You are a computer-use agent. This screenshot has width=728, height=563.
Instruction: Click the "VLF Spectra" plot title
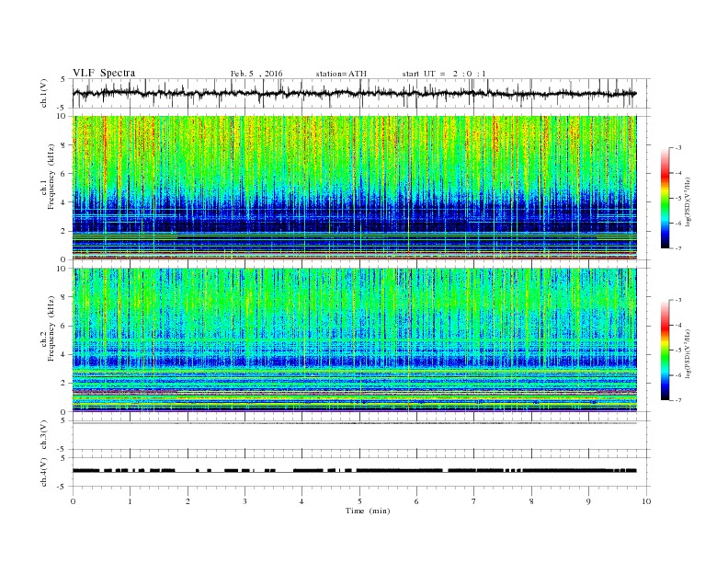tap(104, 73)
